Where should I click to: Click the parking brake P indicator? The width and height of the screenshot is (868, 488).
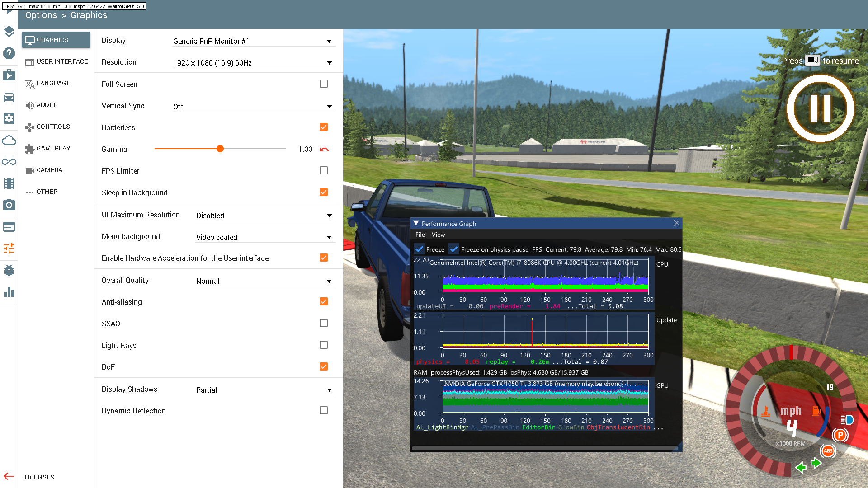840,435
